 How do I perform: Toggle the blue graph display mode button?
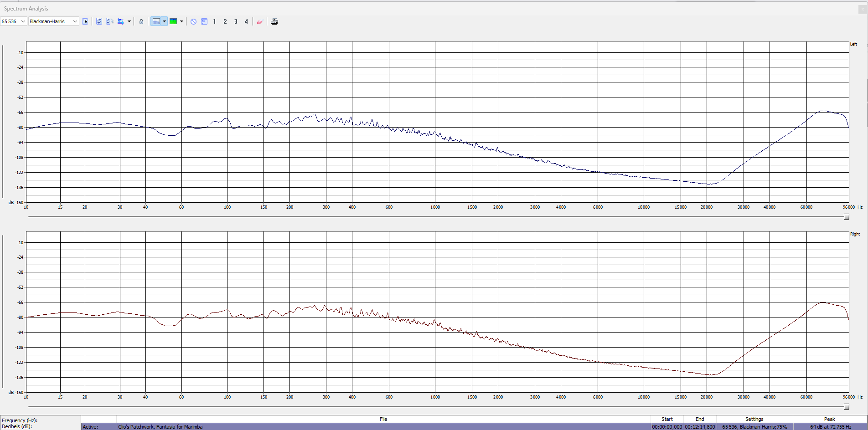156,21
